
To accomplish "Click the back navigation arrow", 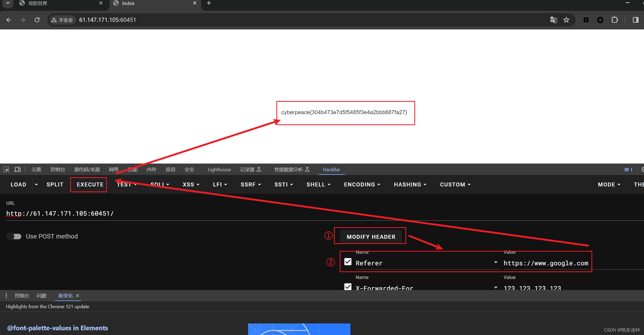I will 9,20.
